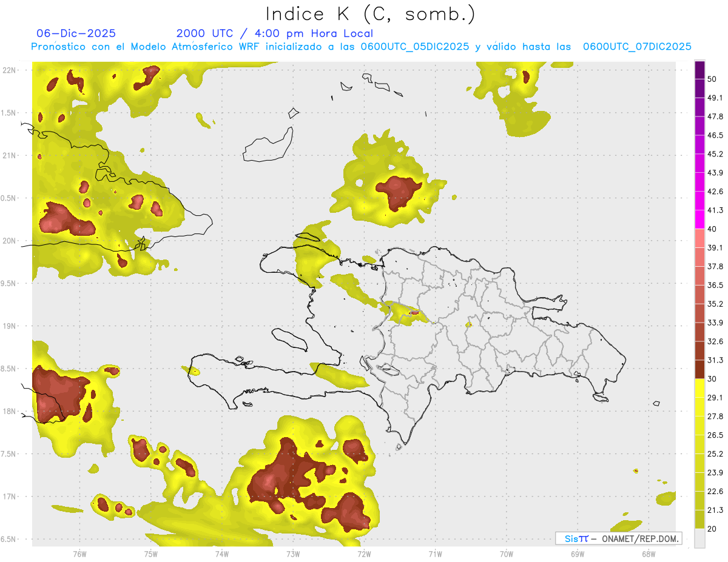Click "2000 UTC / 4:00 pm Hora Local"

tap(275, 33)
